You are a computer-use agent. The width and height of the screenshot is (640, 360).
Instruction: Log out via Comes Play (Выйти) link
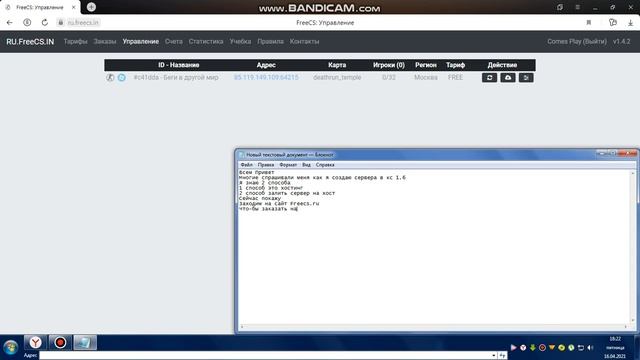click(577, 41)
